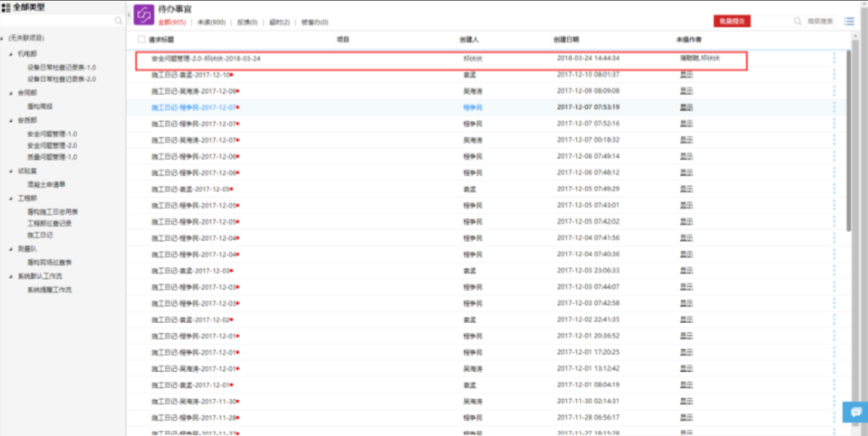Switch to the 超时(2) tab
This screenshot has height=436, width=868.
coord(280,23)
